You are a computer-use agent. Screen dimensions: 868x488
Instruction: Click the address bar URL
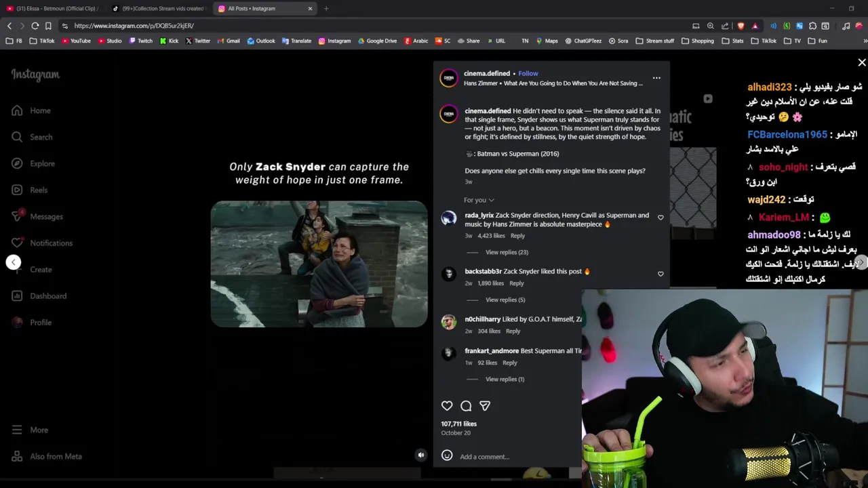(134, 26)
